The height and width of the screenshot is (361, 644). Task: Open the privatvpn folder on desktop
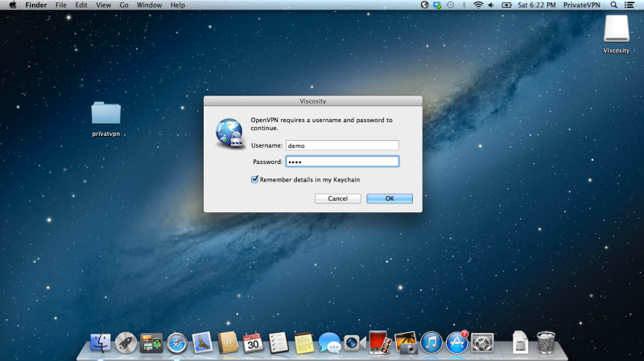[x=105, y=113]
